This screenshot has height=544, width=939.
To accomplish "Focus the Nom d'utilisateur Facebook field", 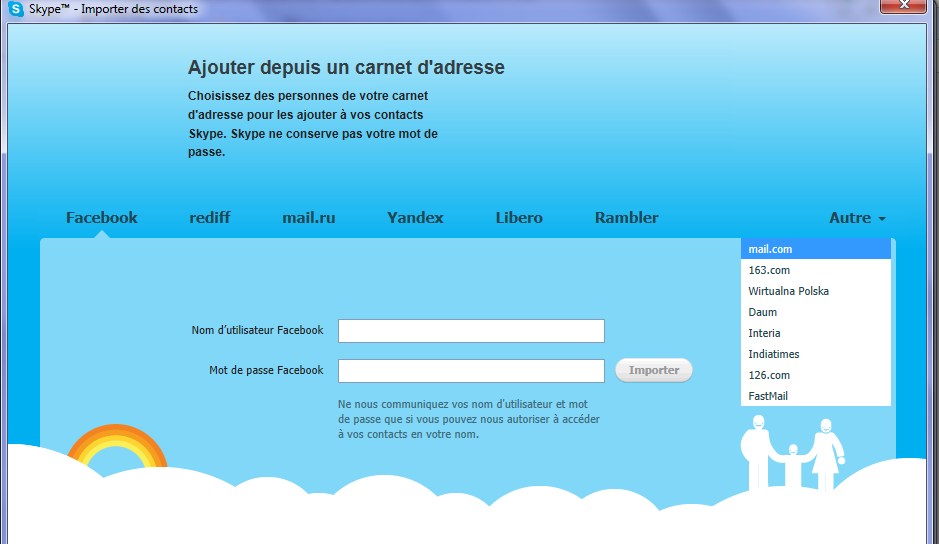I will 471,331.
